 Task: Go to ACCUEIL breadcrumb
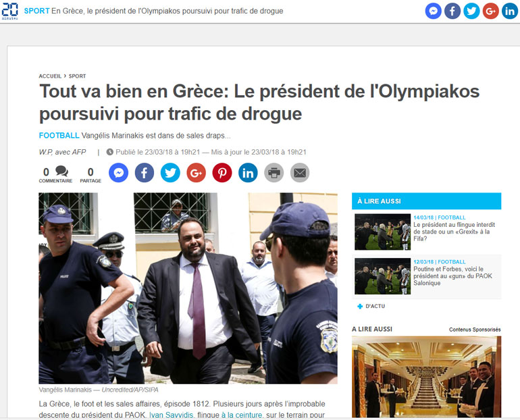(x=50, y=76)
